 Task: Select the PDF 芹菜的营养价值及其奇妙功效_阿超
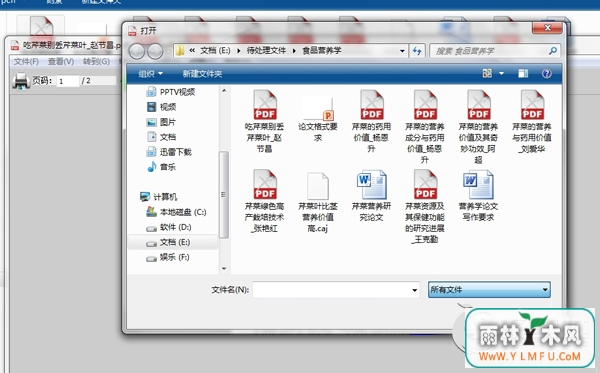point(479,127)
